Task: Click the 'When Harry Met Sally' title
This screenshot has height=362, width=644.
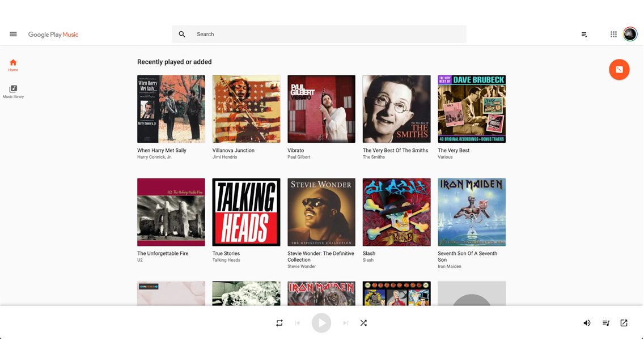Action: pyautogui.click(x=162, y=151)
